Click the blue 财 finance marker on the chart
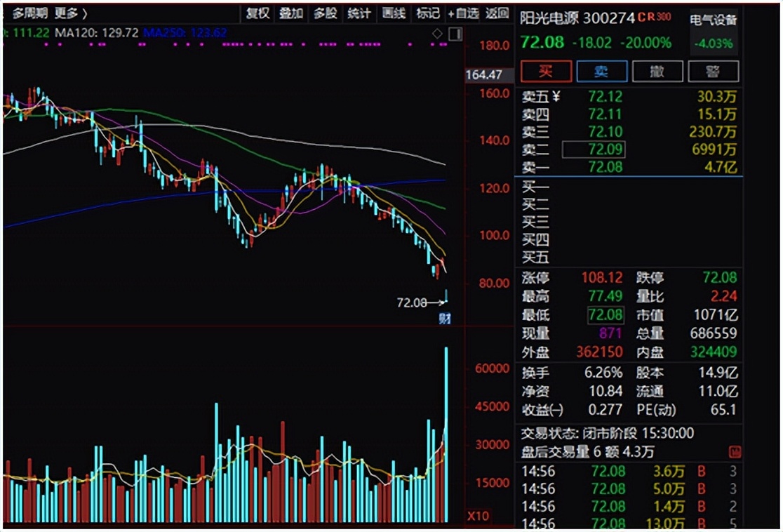This screenshot has width=783, height=532. tap(444, 319)
